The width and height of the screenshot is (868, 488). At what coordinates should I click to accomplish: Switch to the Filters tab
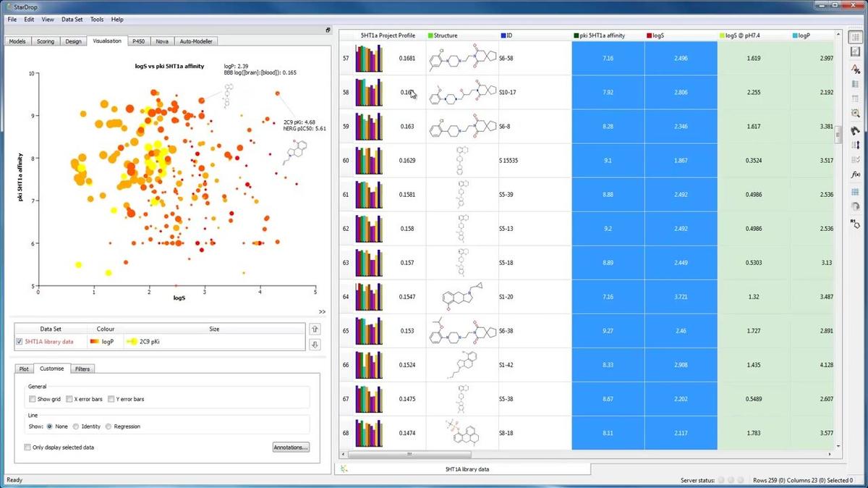click(x=82, y=369)
